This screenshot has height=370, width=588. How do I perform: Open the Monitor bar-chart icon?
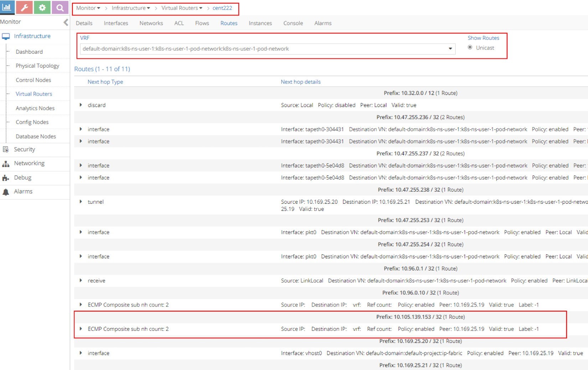point(7,7)
